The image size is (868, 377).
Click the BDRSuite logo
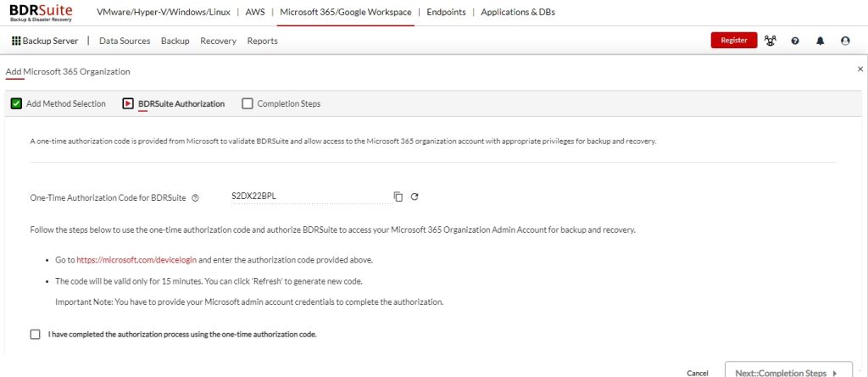(41, 13)
